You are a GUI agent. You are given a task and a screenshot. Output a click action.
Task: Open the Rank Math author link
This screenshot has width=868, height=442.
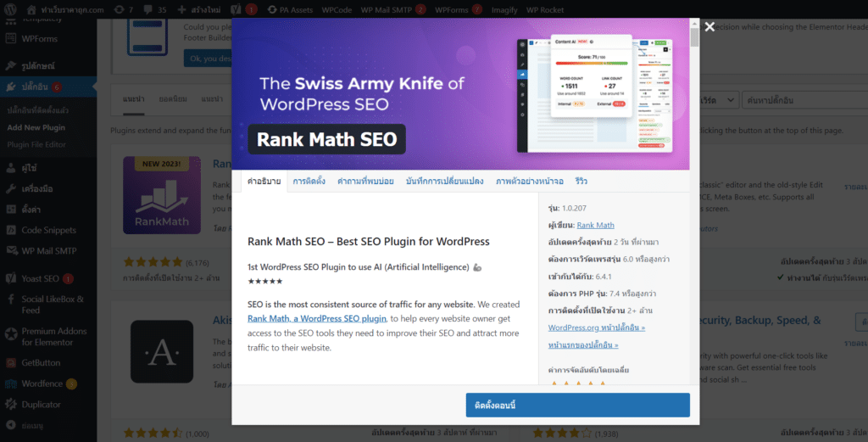[595, 225]
